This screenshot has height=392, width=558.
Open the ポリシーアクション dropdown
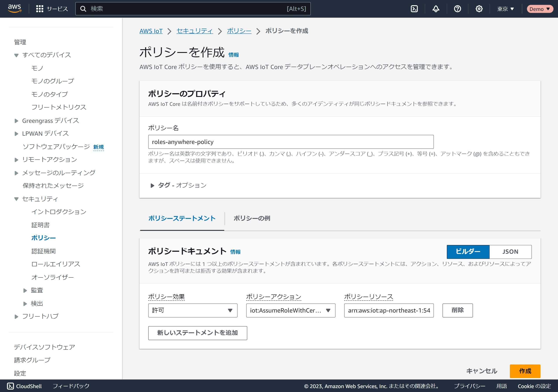290,310
